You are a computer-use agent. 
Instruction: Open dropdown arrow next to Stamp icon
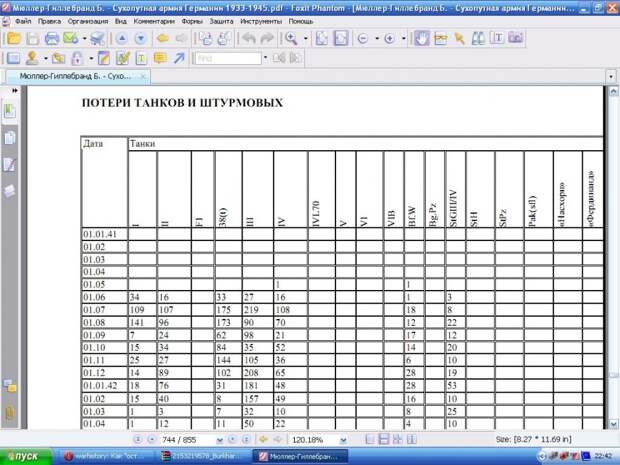pos(46,59)
